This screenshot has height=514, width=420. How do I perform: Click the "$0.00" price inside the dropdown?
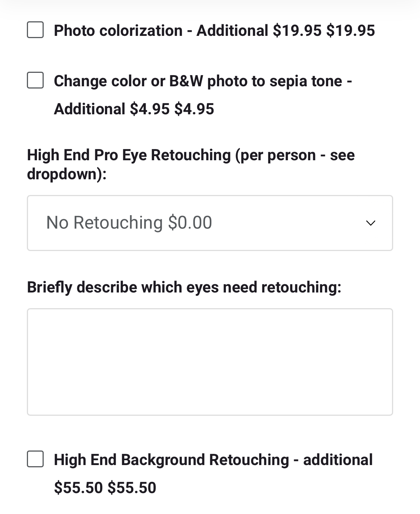[190, 223]
